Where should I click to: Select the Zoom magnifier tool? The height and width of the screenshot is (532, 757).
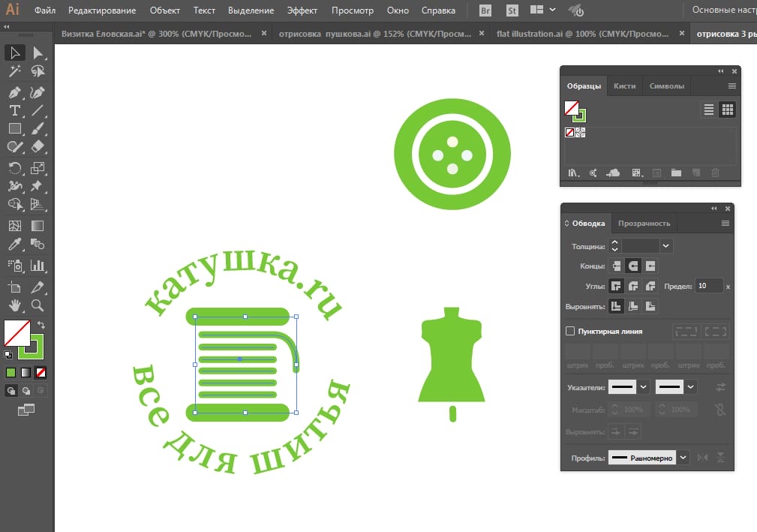click(x=38, y=305)
